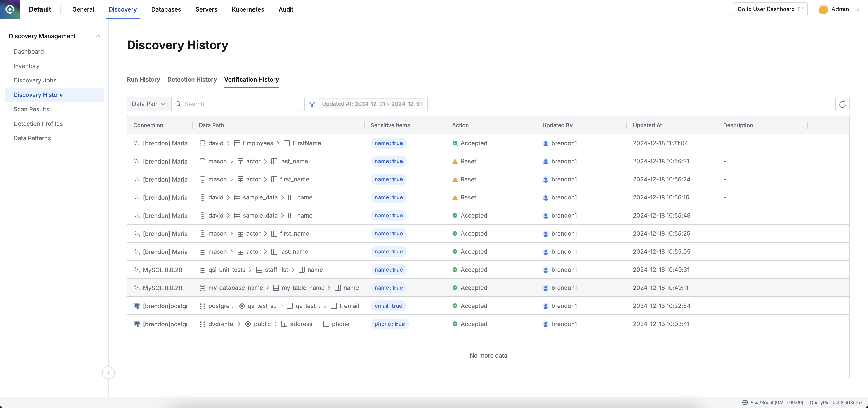Click the sidebar collapse arrow button

108,373
